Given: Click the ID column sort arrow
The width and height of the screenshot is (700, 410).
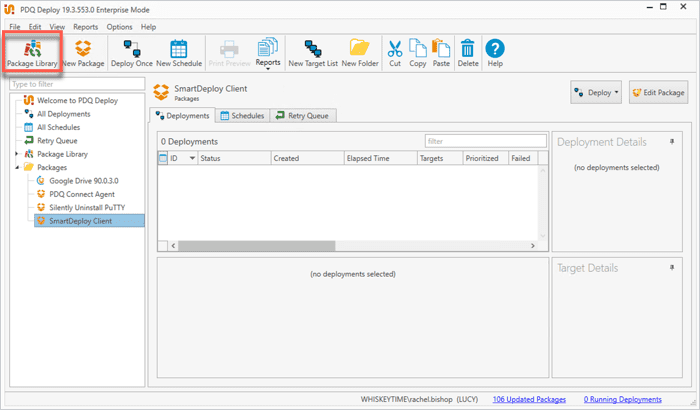Looking at the screenshot, I should pos(192,158).
